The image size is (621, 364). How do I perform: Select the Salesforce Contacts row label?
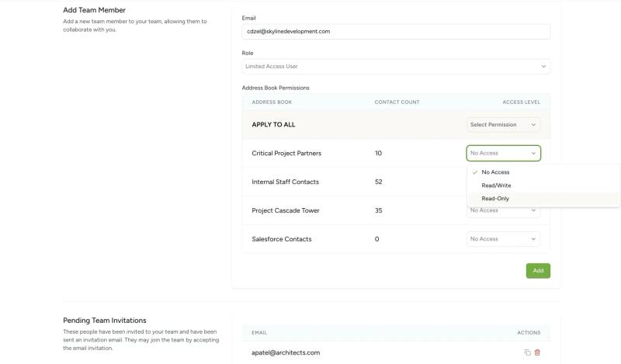(282, 239)
